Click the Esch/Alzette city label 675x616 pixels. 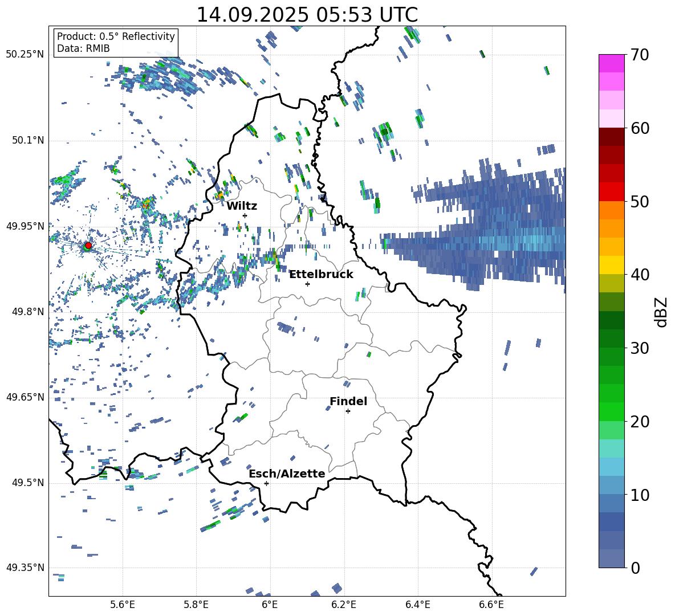[x=287, y=474]
